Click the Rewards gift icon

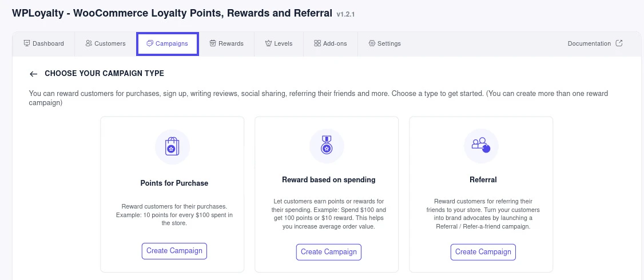[x=213, y=43]
